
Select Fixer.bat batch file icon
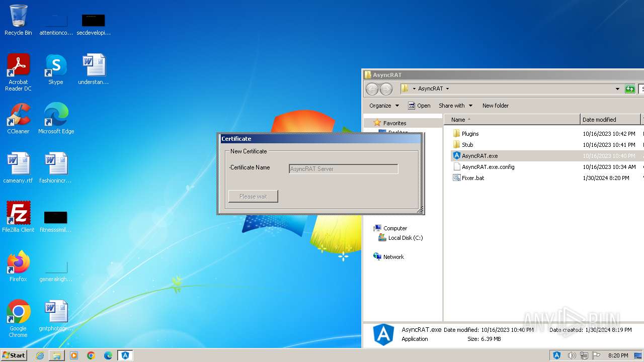point(457,178)
